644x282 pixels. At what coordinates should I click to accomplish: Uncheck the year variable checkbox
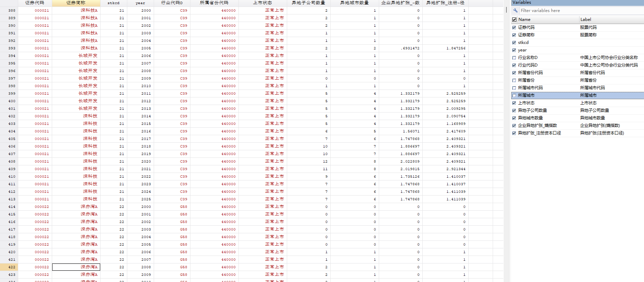514,50
